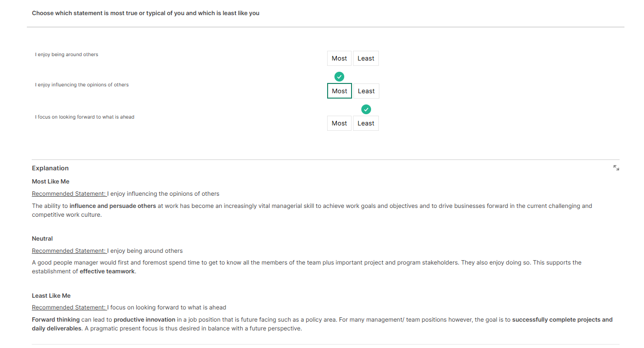Click Recommended Statement link under Neutral

[x=69, y=251]
